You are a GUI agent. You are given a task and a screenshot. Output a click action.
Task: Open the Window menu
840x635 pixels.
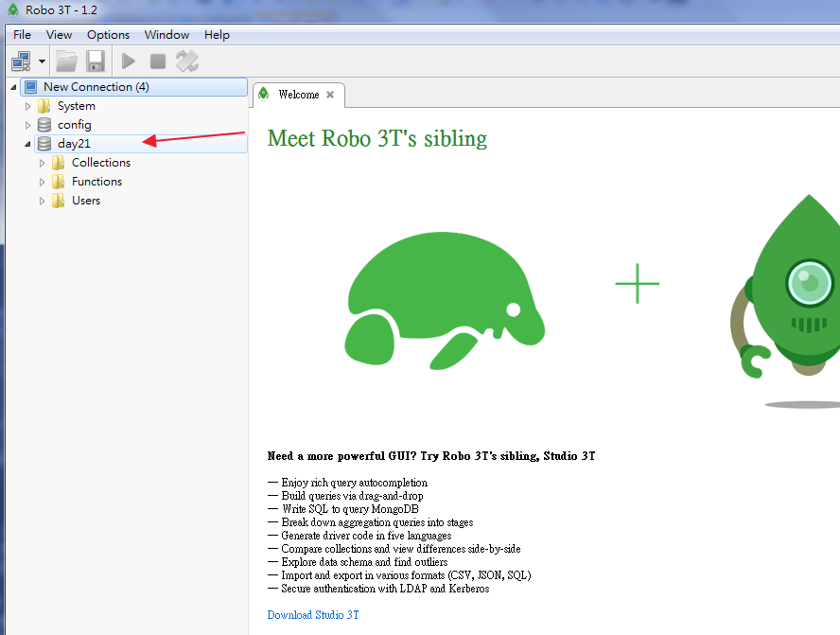[x=166, y=35]
